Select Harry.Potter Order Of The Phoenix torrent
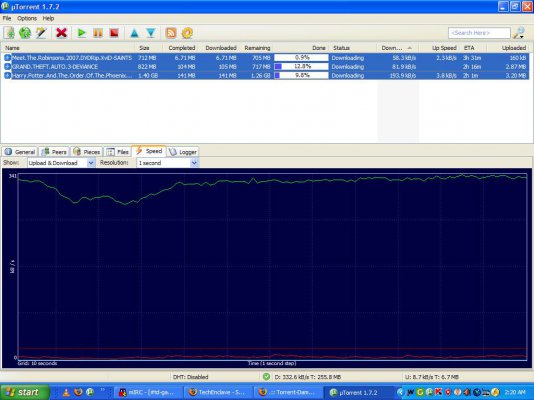Screen dimensions: 534x400 pyautogui.click(x=266, y=76)
